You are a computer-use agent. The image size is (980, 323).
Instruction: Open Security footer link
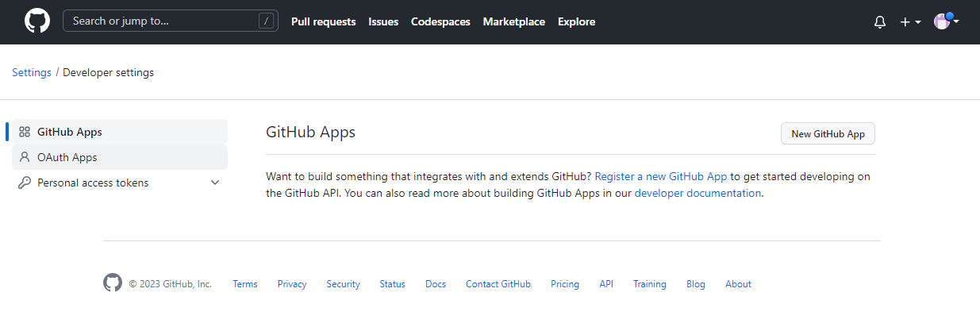pyautogui.click(x=343, y=284)
